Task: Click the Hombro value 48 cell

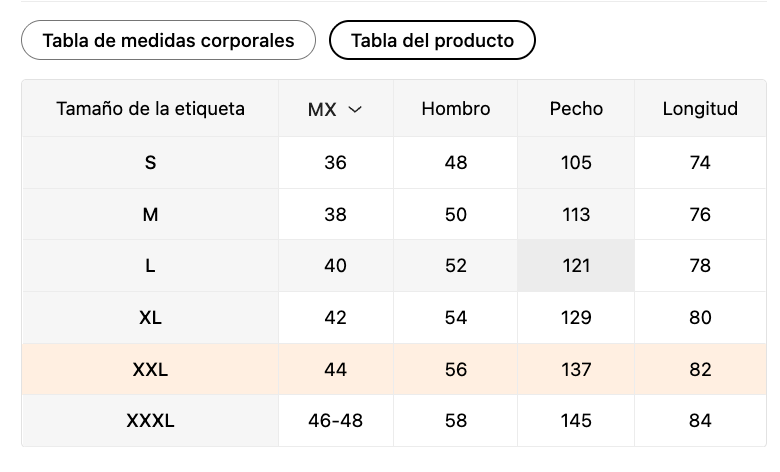Action: (x=456, y=162)
